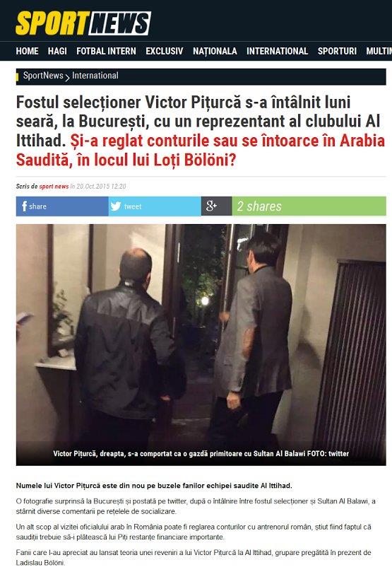This screenshot has height=572, width=392.
Task: Open the sport news author link
Action: [54, 187]
